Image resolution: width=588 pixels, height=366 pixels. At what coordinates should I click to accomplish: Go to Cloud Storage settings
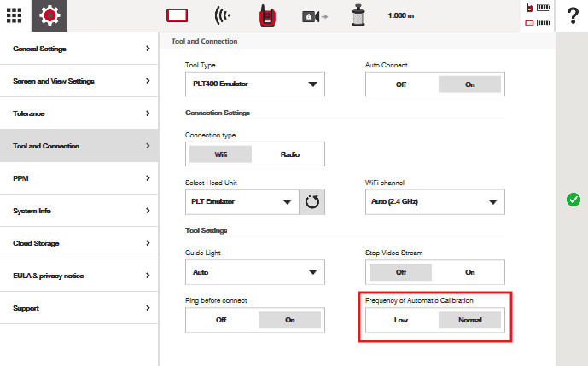[80, 243]
